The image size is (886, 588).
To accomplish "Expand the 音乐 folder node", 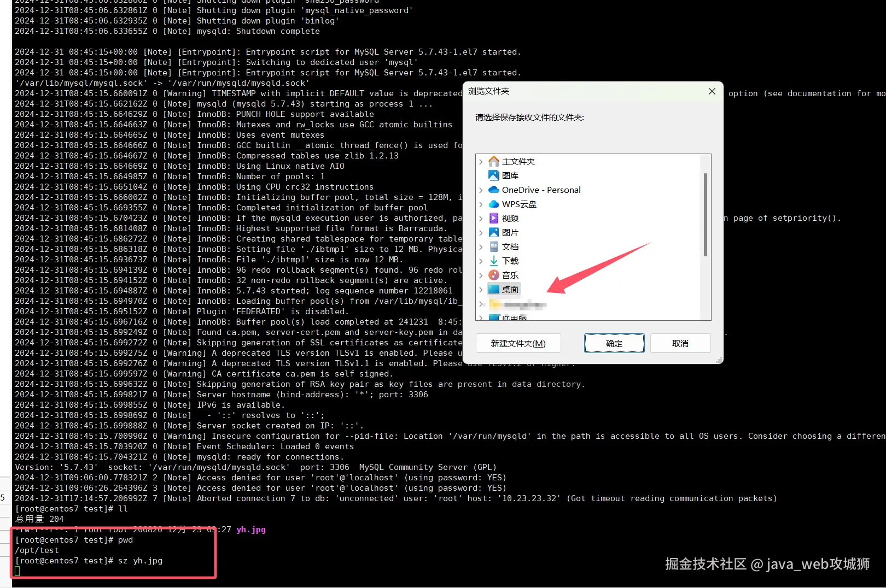I will pos(481,275).
